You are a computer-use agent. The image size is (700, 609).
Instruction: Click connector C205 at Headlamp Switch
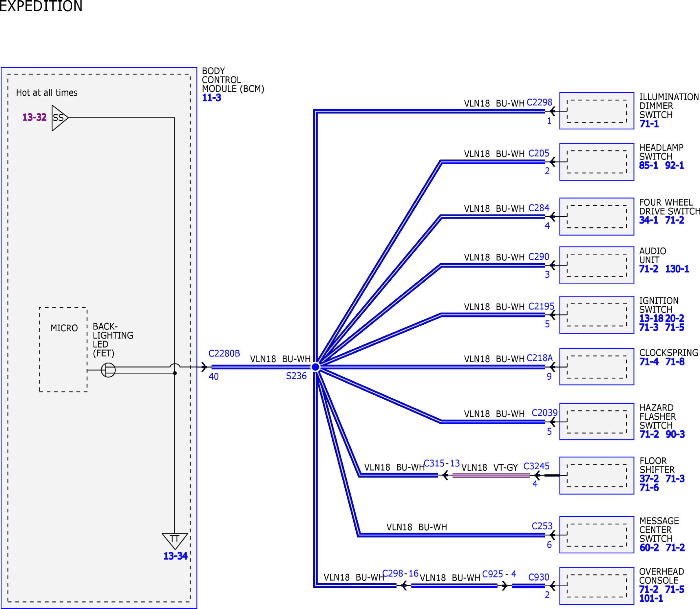539,153
